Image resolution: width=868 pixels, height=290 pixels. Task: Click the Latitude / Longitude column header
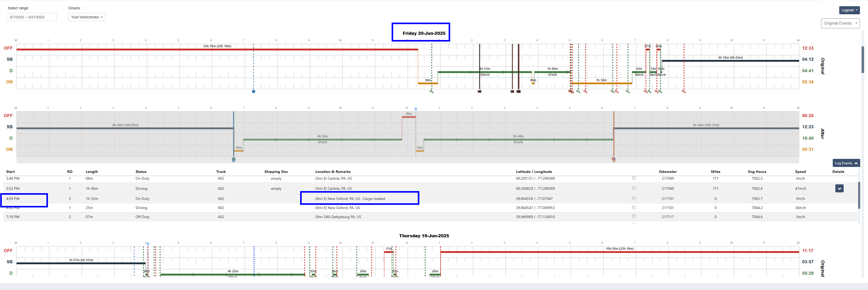pos(534,172)
